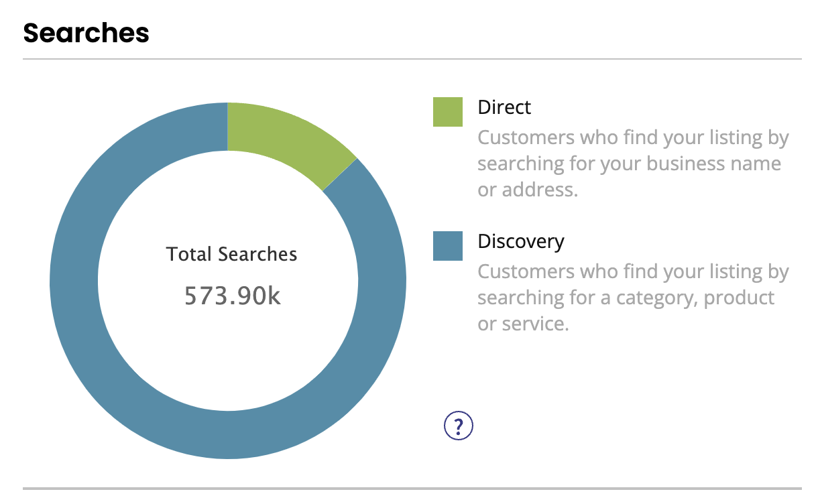This screenshot has width=818, height=504.
Task: Select the blue Discovery legend swatch
Action: pos(448,246)
